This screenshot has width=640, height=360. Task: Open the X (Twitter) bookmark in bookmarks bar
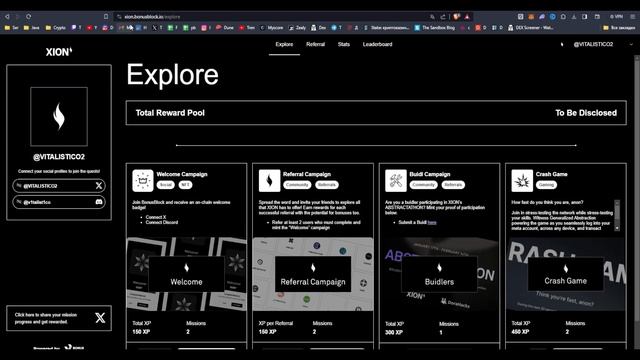coord(157,28)
